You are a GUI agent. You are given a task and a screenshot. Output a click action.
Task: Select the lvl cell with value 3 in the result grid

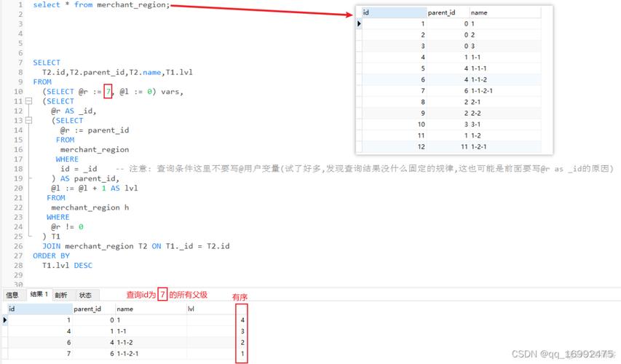[x=215, y=331]
